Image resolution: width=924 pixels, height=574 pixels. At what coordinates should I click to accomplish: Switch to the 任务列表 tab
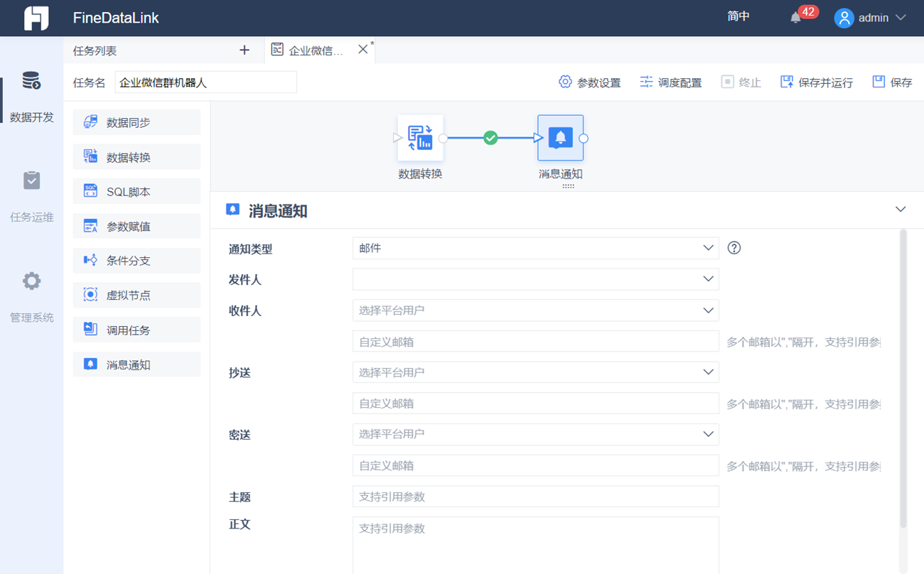pyautogui.click(x=95, y=50)
